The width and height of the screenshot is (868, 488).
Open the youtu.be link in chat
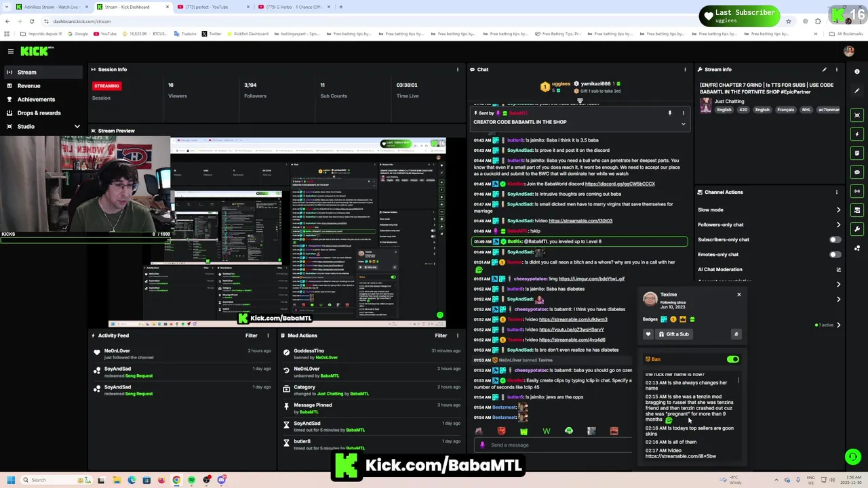(x=572, y=329)
